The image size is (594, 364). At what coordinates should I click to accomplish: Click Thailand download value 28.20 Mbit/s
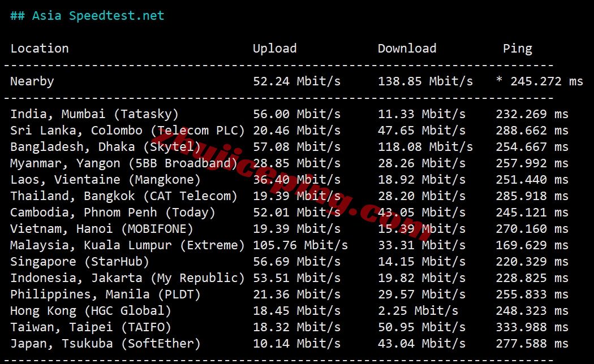coord(421,196)
